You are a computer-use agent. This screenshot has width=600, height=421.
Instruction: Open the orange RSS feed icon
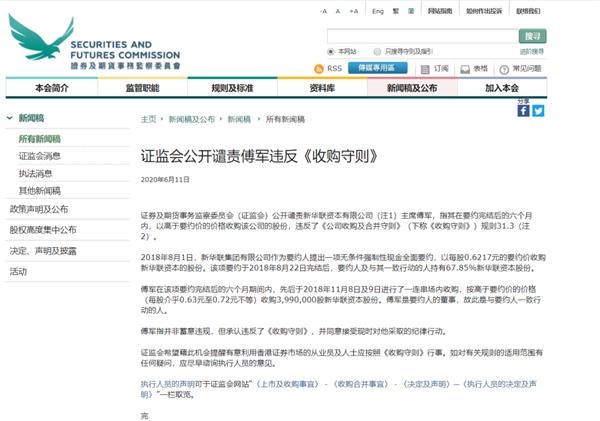click(x=318, y=69)
